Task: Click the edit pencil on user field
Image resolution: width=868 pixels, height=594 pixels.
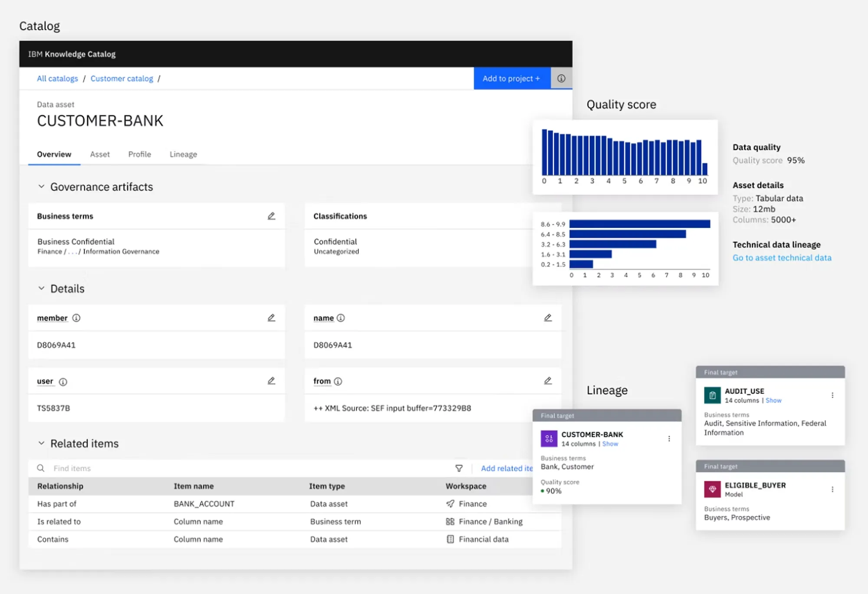Action: [271, 381]
